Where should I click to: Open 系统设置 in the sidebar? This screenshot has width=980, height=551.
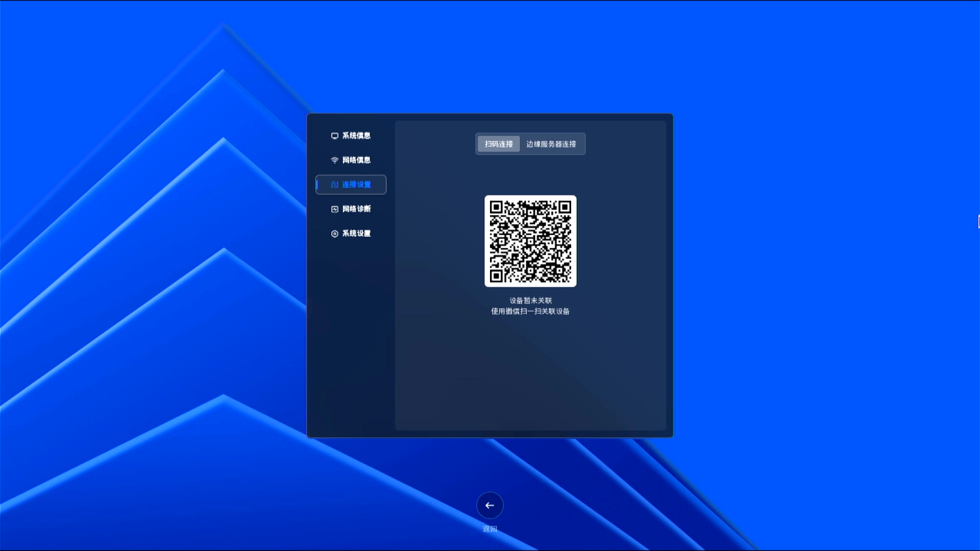[x=351, y=234]
